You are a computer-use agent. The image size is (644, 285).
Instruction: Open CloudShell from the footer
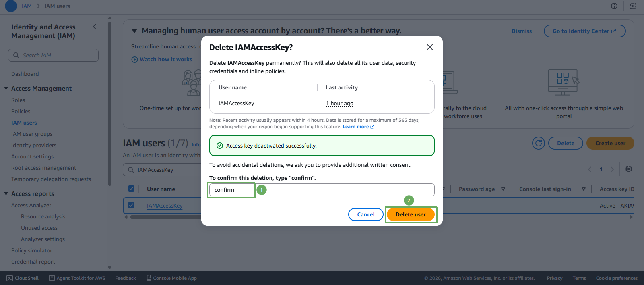pos(23,278)
